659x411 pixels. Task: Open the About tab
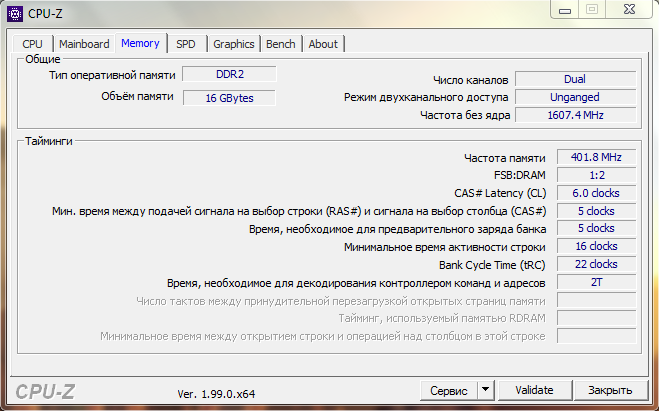323,44
